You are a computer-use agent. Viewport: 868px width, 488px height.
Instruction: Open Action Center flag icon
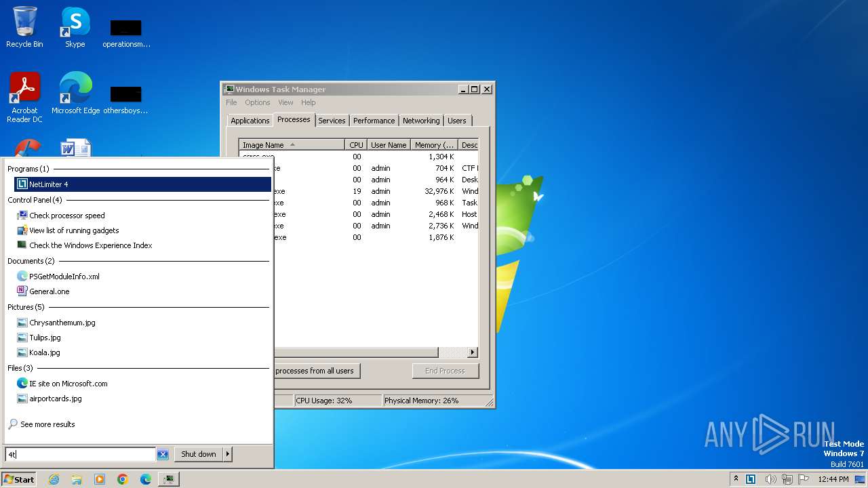click(804, 479)
